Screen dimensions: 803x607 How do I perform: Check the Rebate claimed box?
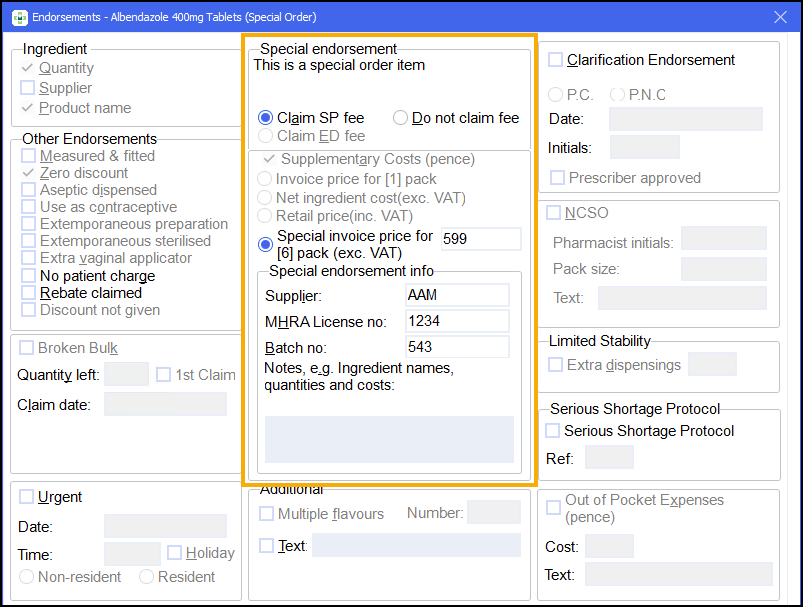tap(29, 293)
